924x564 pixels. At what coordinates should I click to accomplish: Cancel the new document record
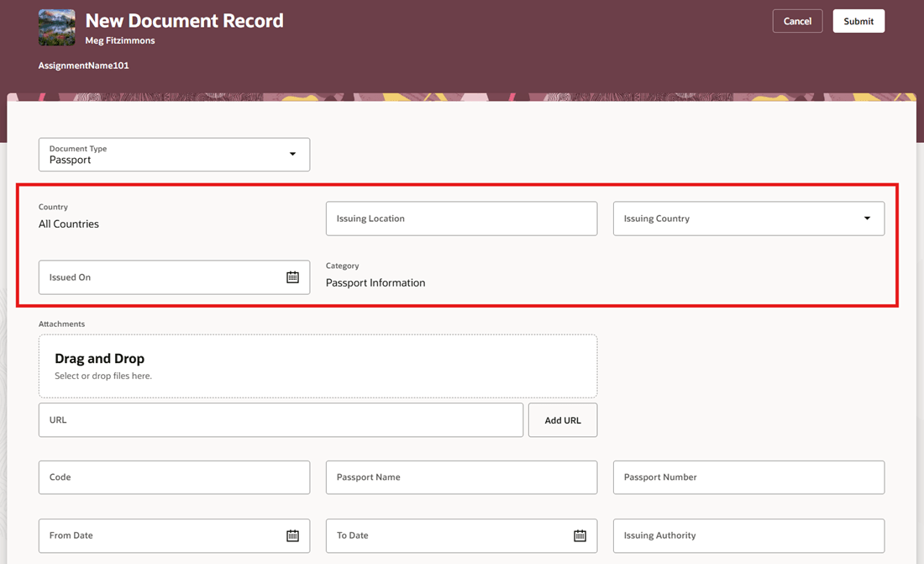797,21
